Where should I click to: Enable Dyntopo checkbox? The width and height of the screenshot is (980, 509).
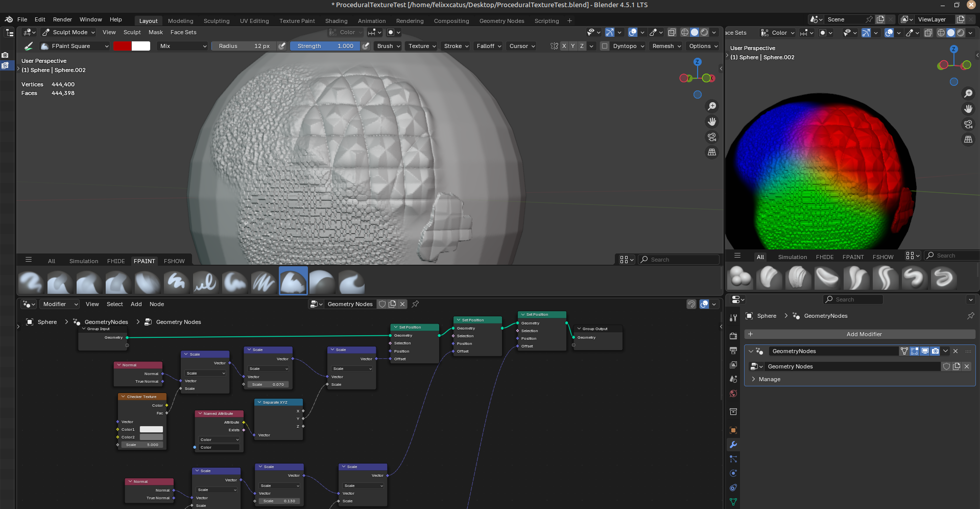605,46
